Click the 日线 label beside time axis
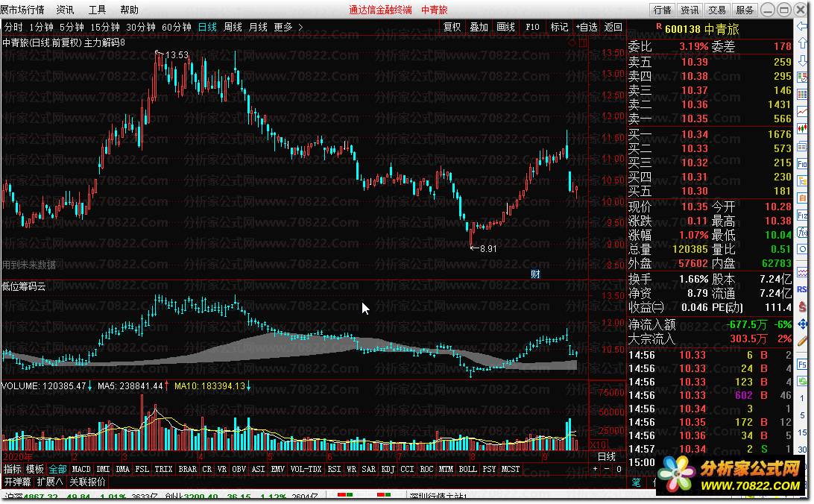814x504 pixels. pos(606,457)
